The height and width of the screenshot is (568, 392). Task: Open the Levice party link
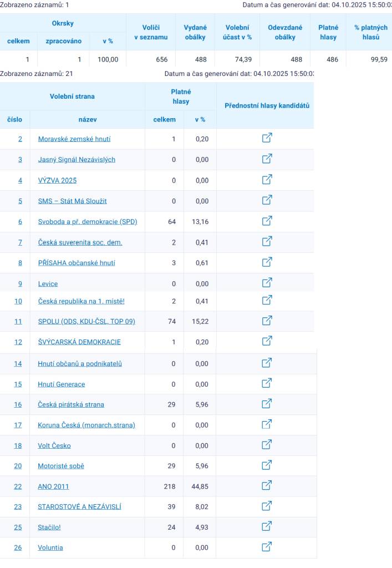[48, 284]
